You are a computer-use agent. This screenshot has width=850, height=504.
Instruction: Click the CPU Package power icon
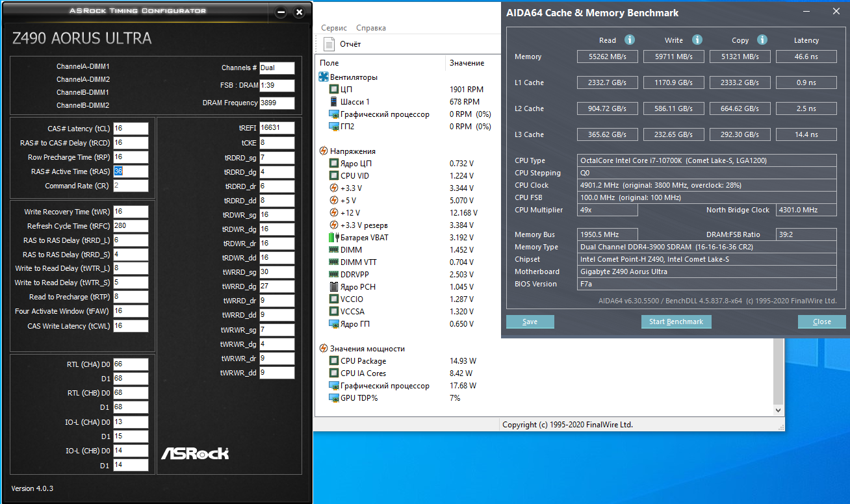(x=334, y=360)
